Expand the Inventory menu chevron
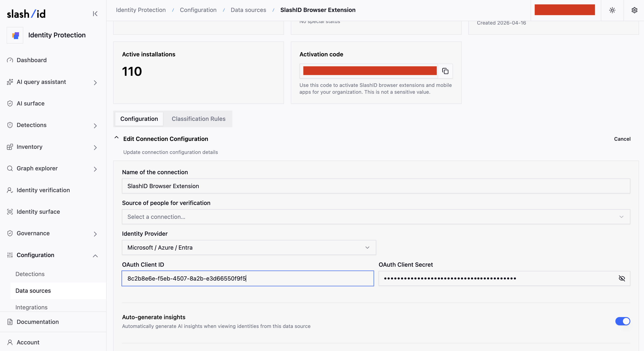 tap(95, 148)
